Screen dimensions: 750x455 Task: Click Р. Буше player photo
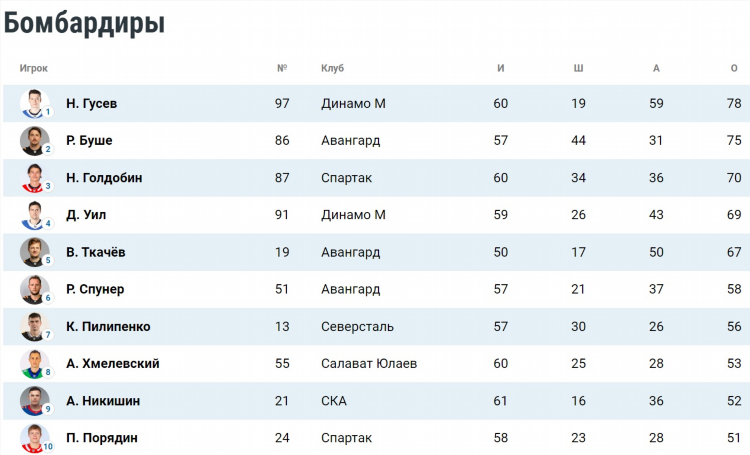[x=34, y=141]
